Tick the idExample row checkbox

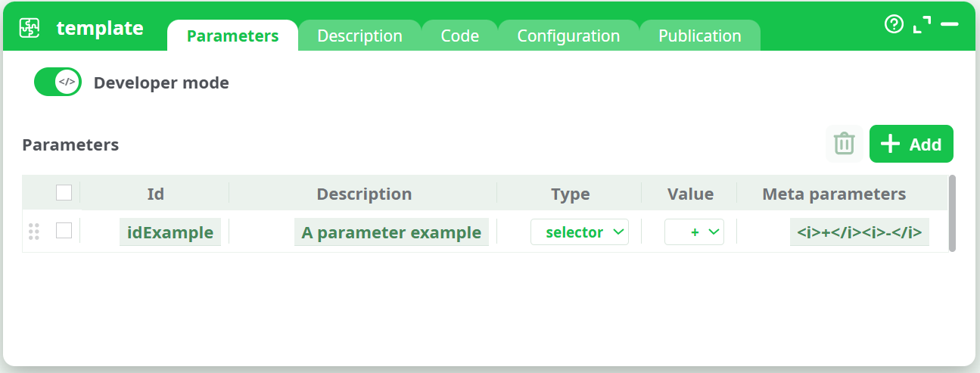coord(64,231)
